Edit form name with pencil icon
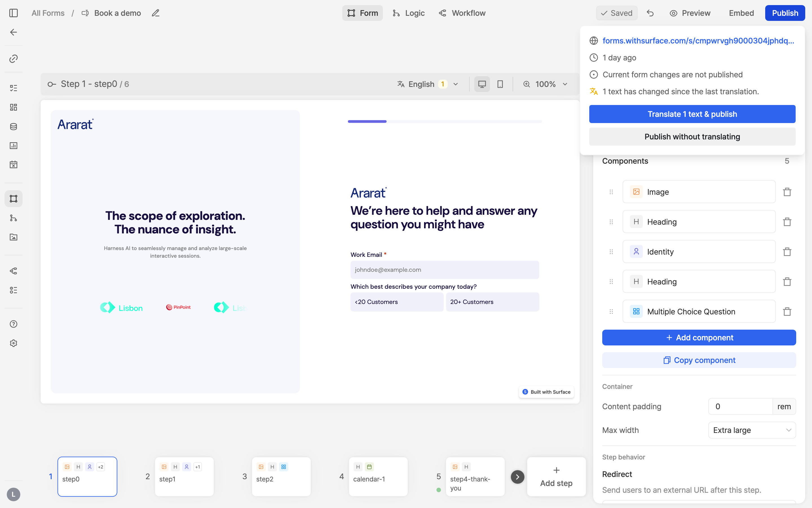The height and width of the screenshot is (508, 812). [155, 13]
